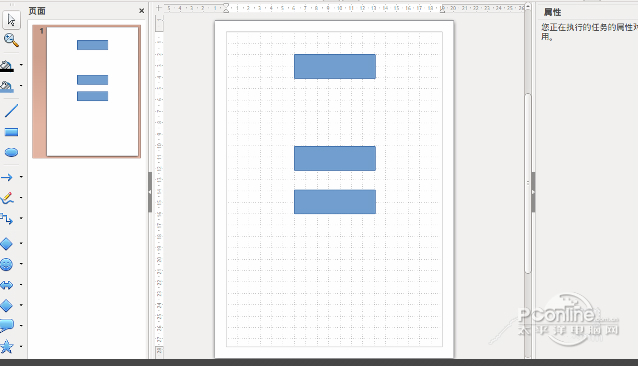
Task: Select the Symbol Shapes tool
Action: click(x=7, y=264)
